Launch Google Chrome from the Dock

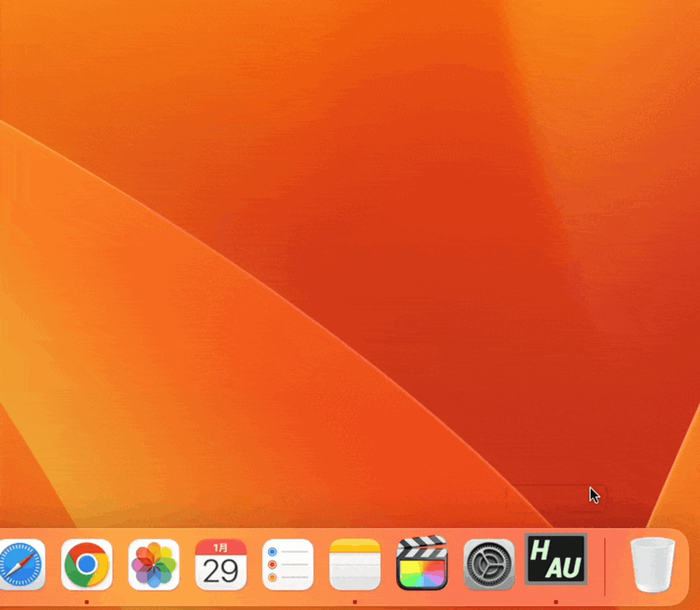coord(87,564)
